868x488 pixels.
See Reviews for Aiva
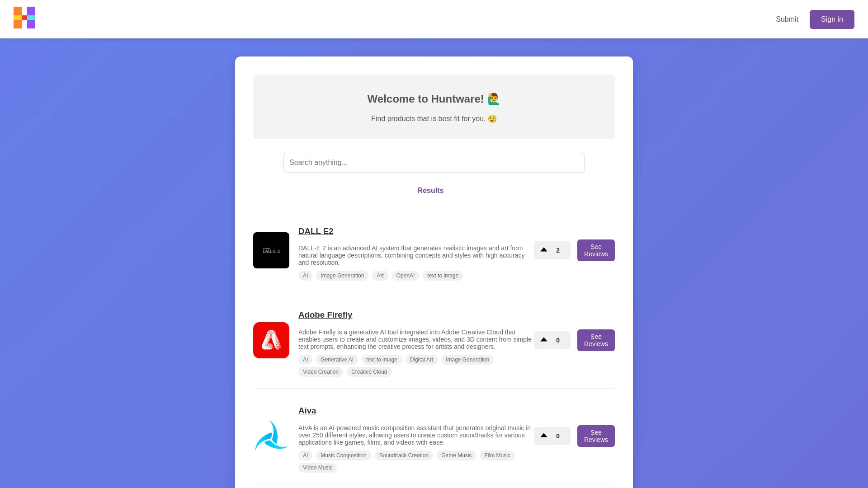click(x=595, y=436)
